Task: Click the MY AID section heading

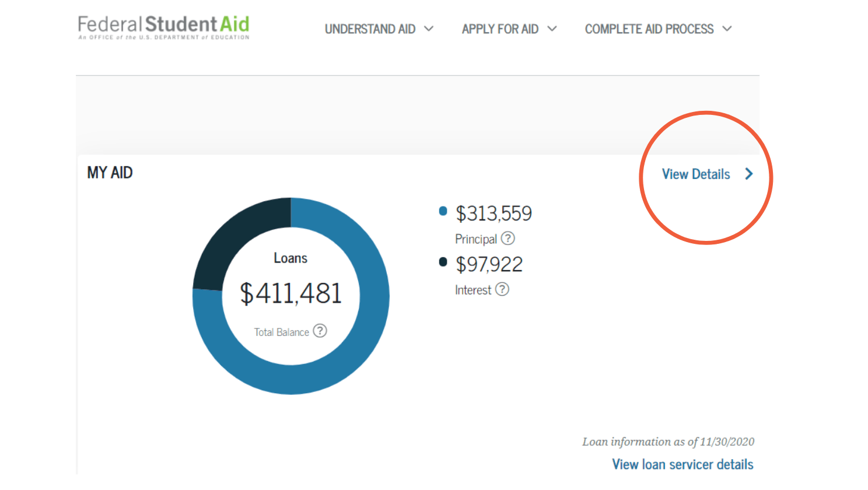Action: tap(110, 172)
